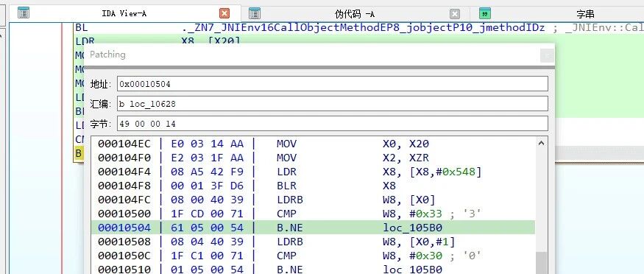Image resolution: width=644 pixels, height=274 pixels.
Task: Open the 字串 strings tab
Action: point(585,15)
